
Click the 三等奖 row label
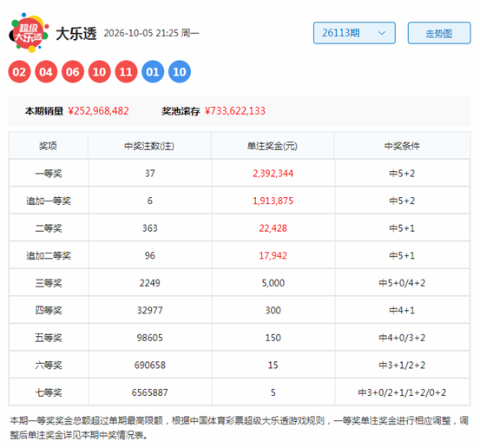point(49,283)
